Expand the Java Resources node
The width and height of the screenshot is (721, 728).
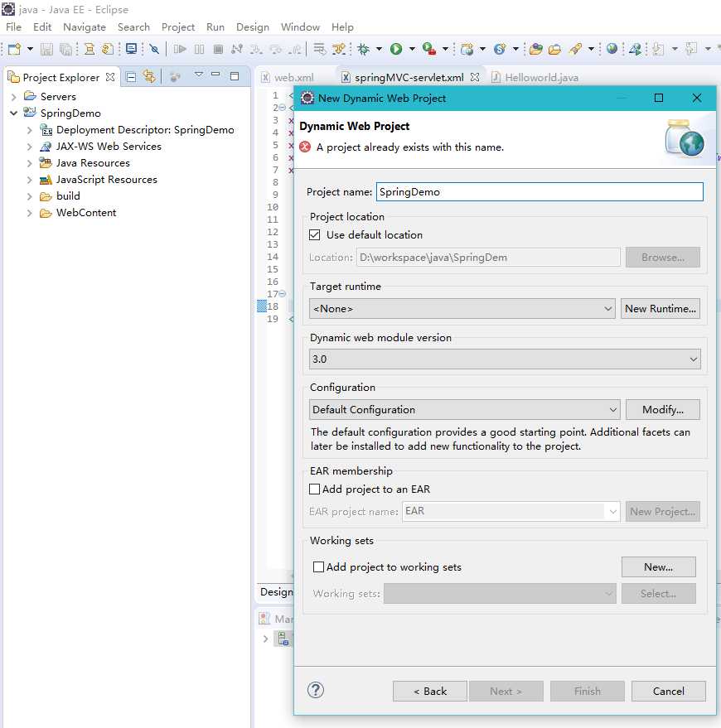tap(29, 163)
